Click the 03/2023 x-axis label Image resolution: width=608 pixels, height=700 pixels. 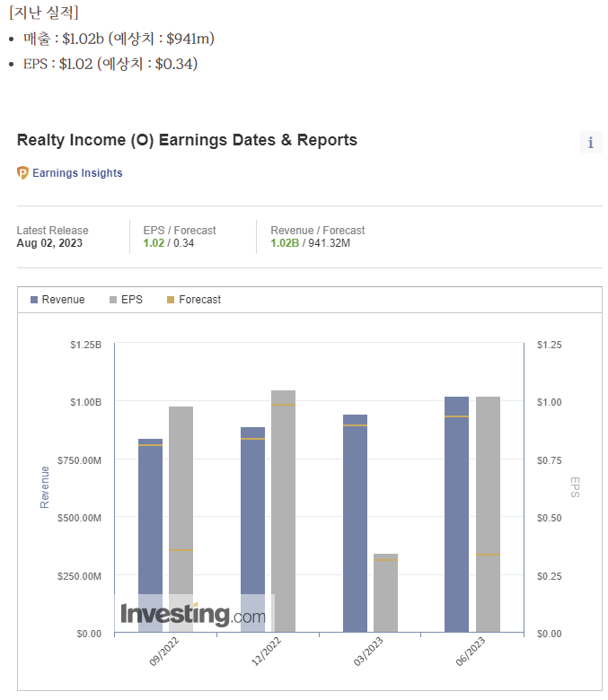(x=368, y=652)
